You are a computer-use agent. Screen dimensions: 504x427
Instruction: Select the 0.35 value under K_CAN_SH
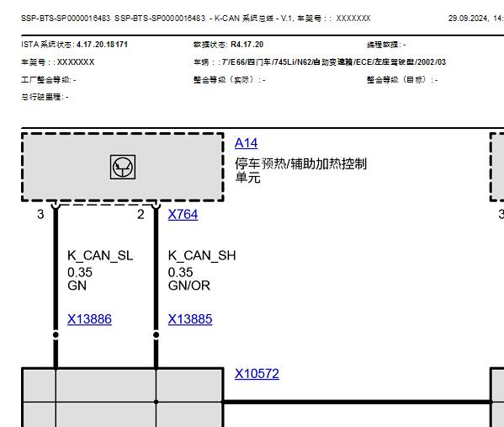pyautogui.click(x=180, y=273)
